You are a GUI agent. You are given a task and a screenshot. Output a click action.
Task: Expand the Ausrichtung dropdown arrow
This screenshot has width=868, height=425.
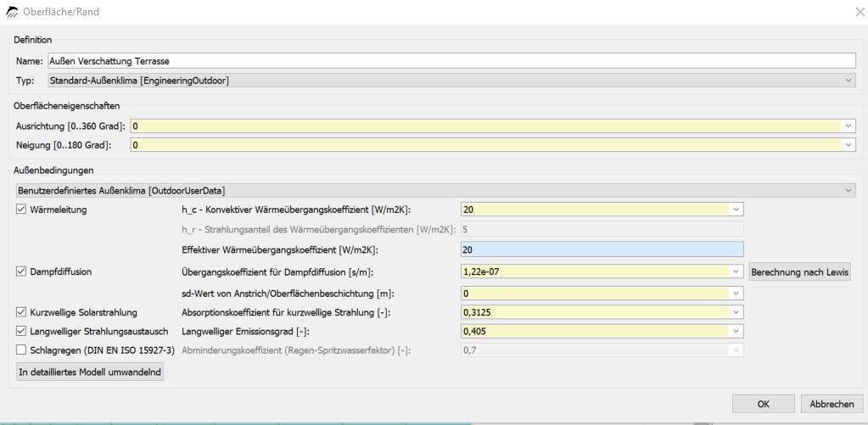point(848,126)
